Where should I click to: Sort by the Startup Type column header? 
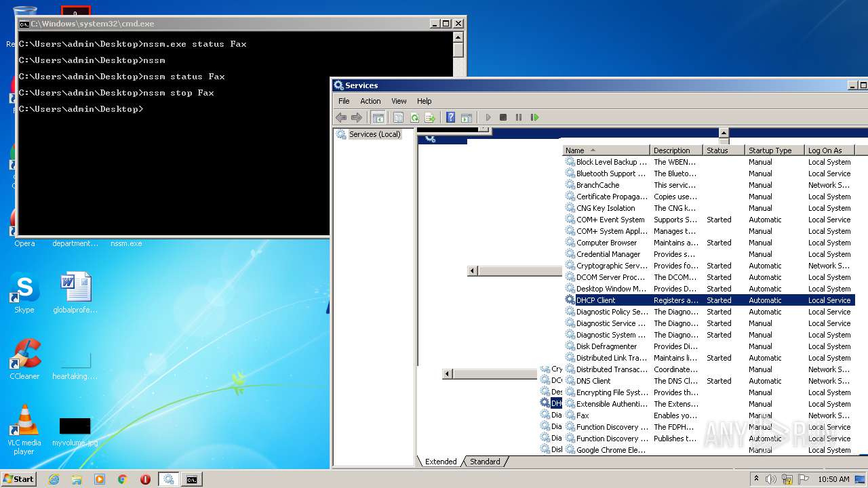click(x=774, y=150)
